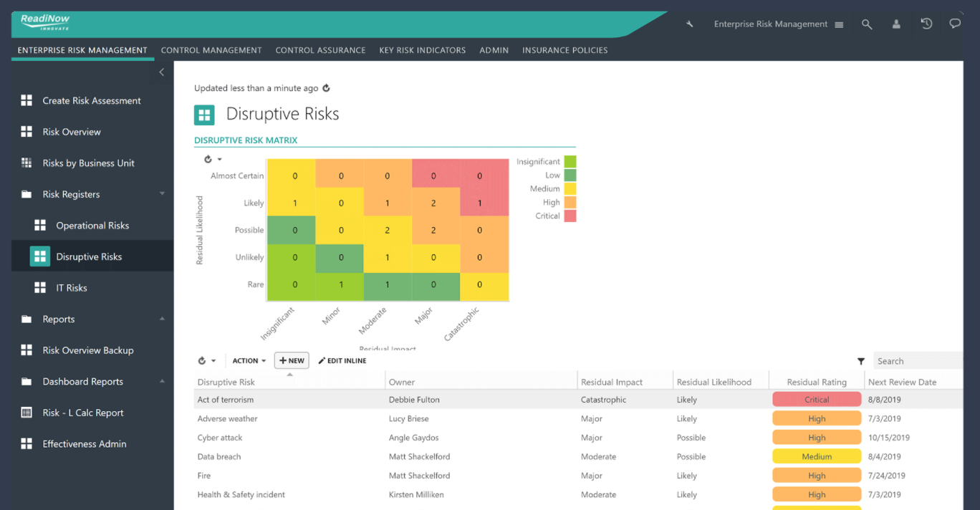The image size is (980, 510).
Task: Click the wrench configuration icon in header
Action: (690, 24)
